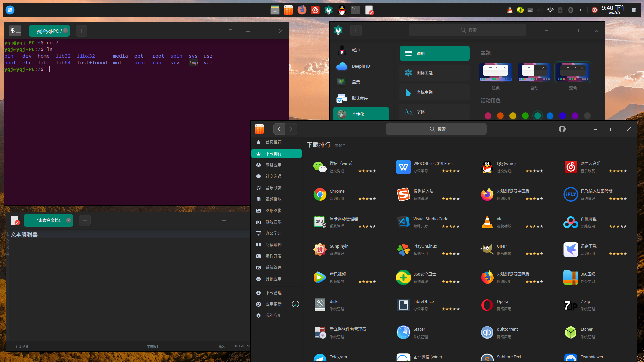
Task: Choose the light (浅色) theme thumbnail
Action: coord(496,72)
